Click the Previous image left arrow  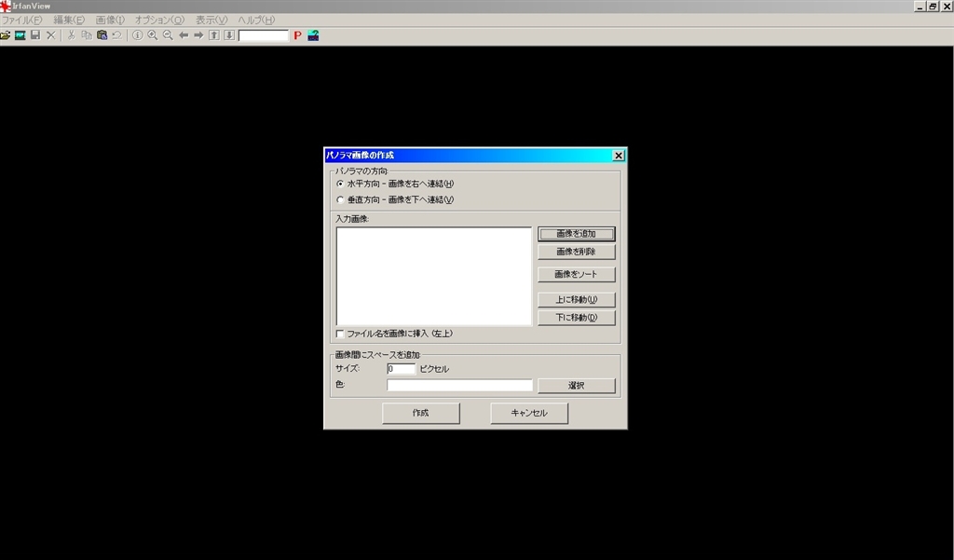pyautogui.click(x=184, y=35)
